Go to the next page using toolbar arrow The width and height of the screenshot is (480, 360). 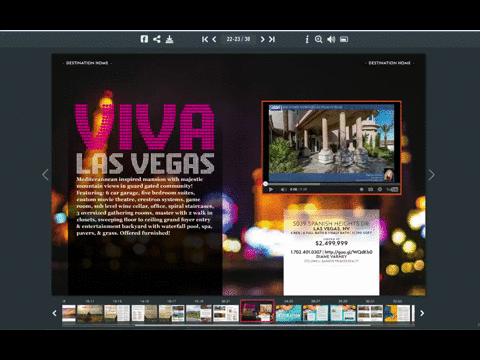point(262,39)
